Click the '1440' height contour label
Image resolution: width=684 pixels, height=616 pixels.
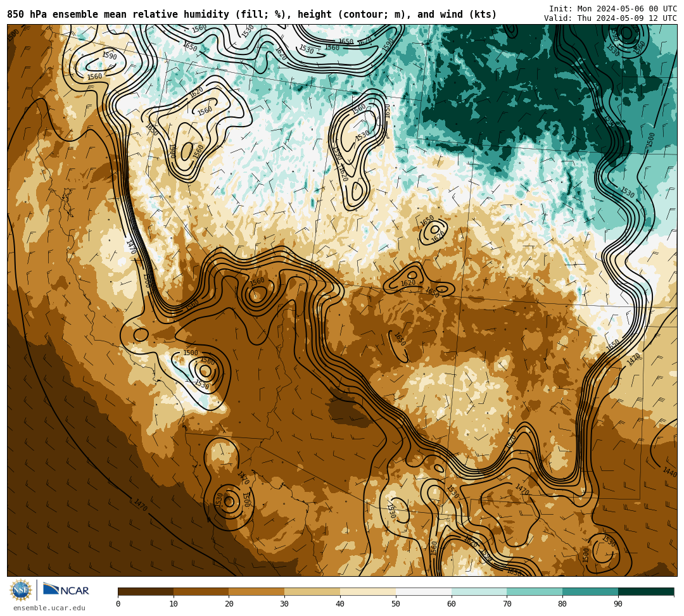point(669,472)
